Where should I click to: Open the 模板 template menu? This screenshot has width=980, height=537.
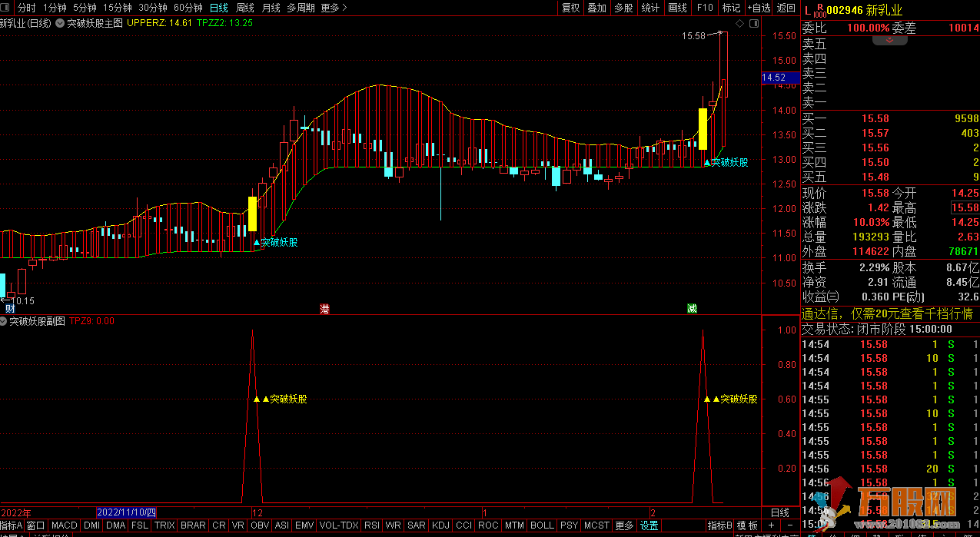click(x=747, y=525)
